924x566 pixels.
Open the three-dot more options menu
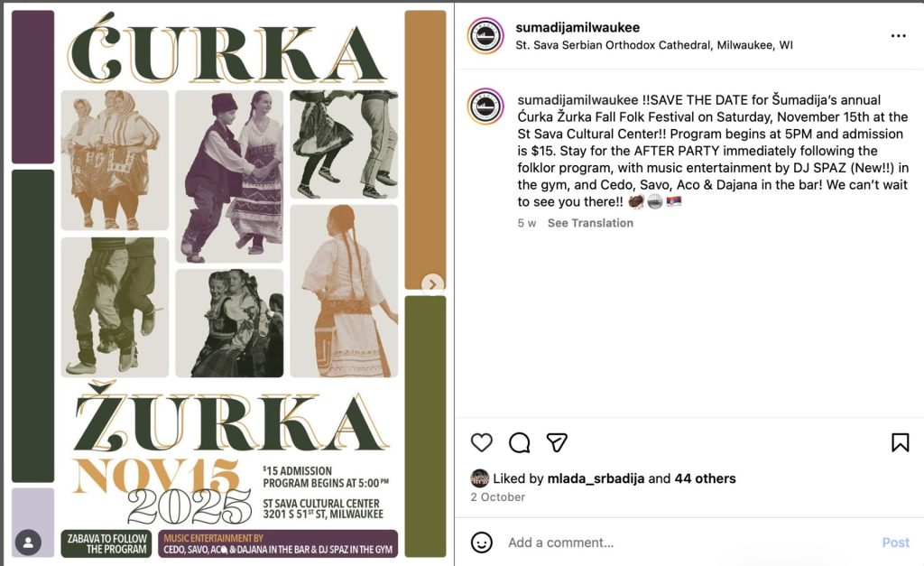tap(898, 36)
